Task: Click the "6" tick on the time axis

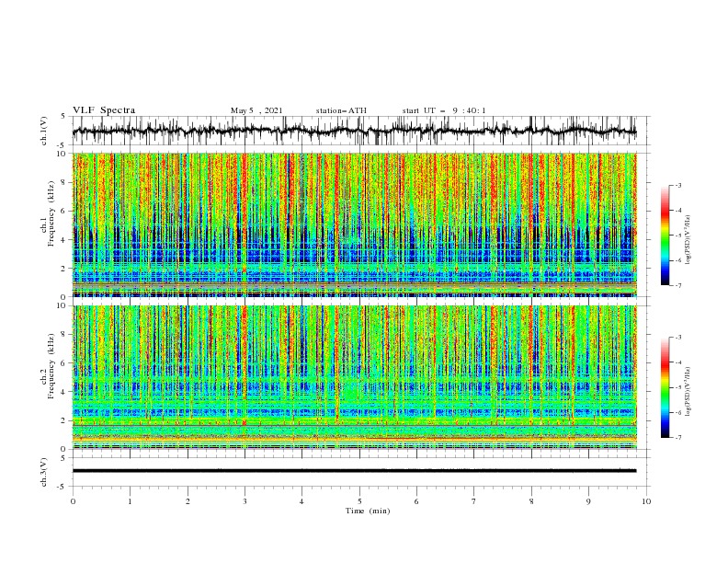Action: pos(416,501)
